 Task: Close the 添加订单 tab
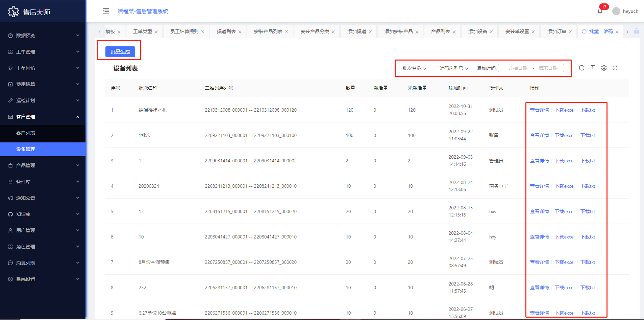pos(570,32)
